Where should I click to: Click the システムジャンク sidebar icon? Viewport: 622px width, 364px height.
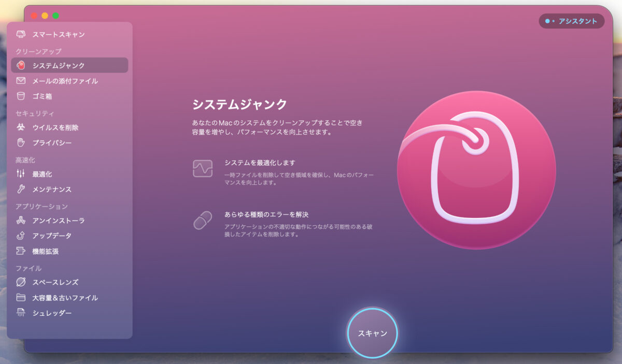(21, 65)
